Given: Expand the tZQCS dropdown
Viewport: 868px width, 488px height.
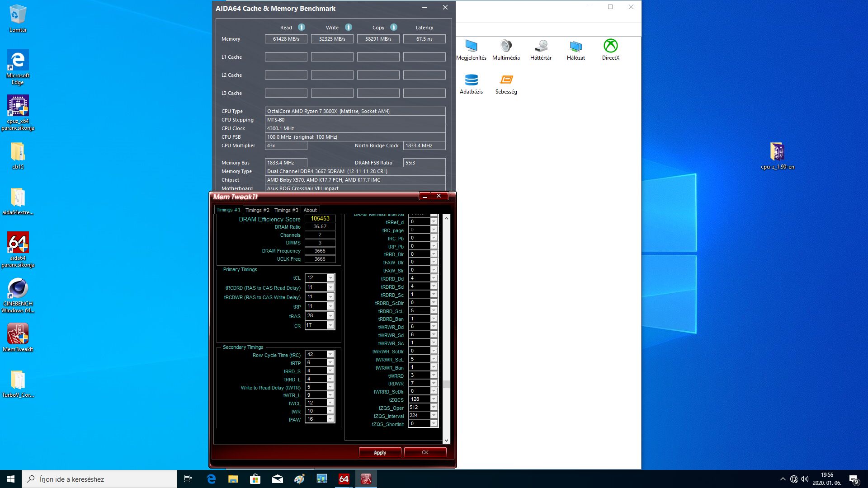Looking at the screenshot, I should pyautogui.click(x=434, y=399).
